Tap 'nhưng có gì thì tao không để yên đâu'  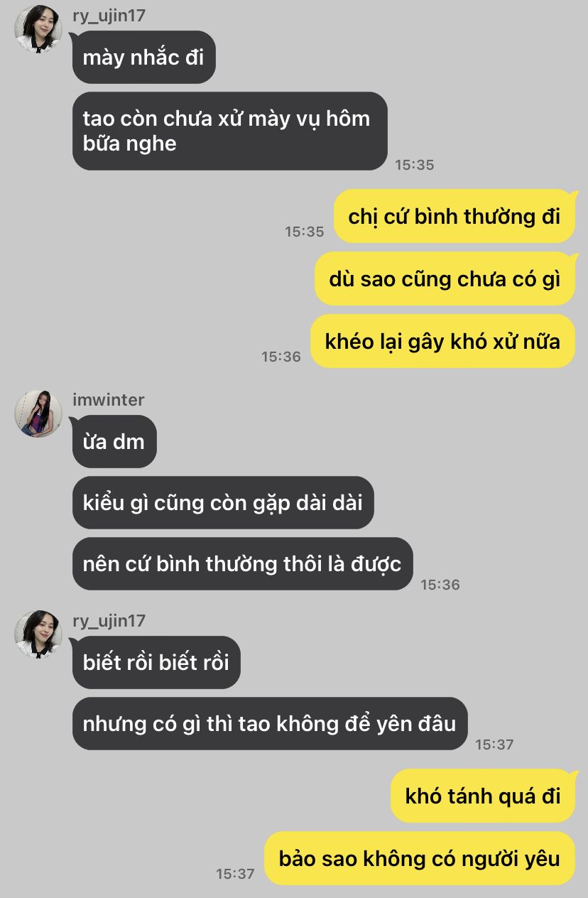point(270,723)
